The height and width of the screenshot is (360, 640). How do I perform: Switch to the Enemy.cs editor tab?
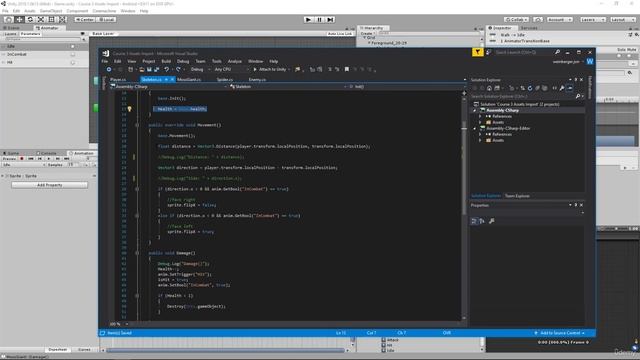(x=257, y=80)
